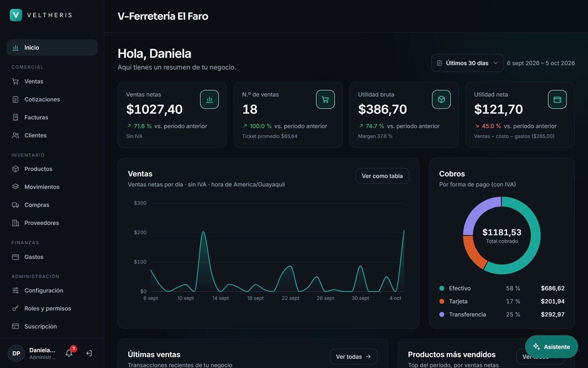Click the Facturas receipt icon

tap(16, 117)
